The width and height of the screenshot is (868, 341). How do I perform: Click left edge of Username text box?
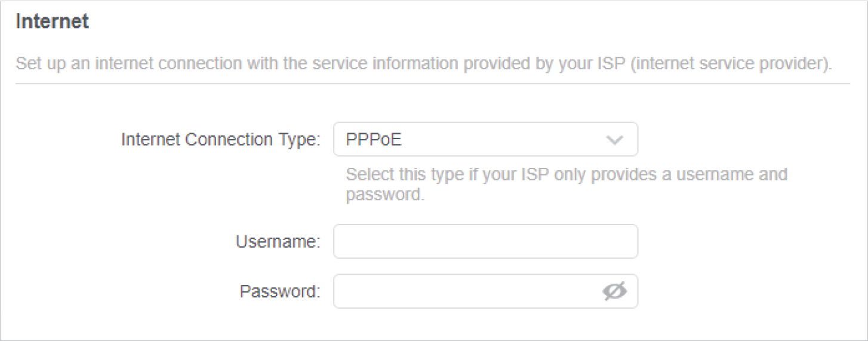339,241
